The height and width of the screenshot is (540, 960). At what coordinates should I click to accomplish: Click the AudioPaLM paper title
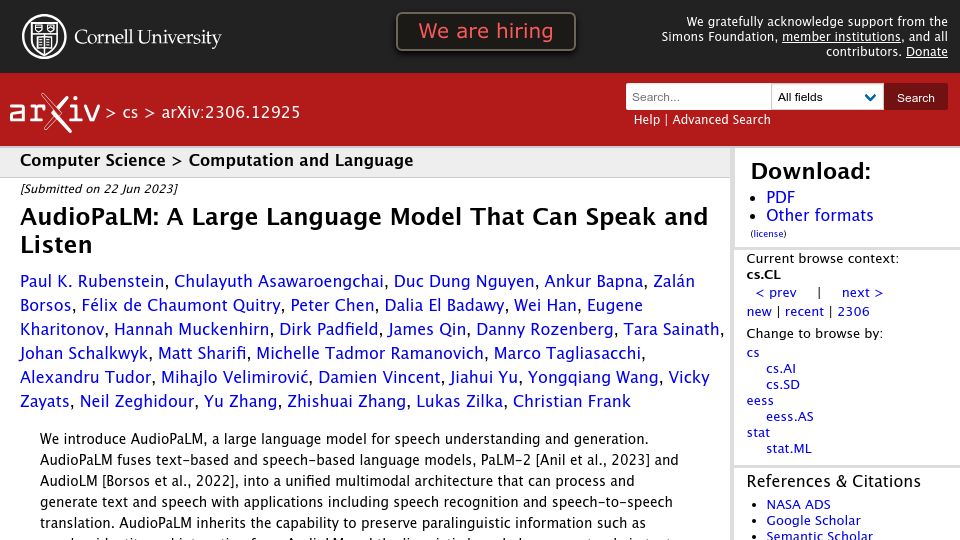pos(364,230)
